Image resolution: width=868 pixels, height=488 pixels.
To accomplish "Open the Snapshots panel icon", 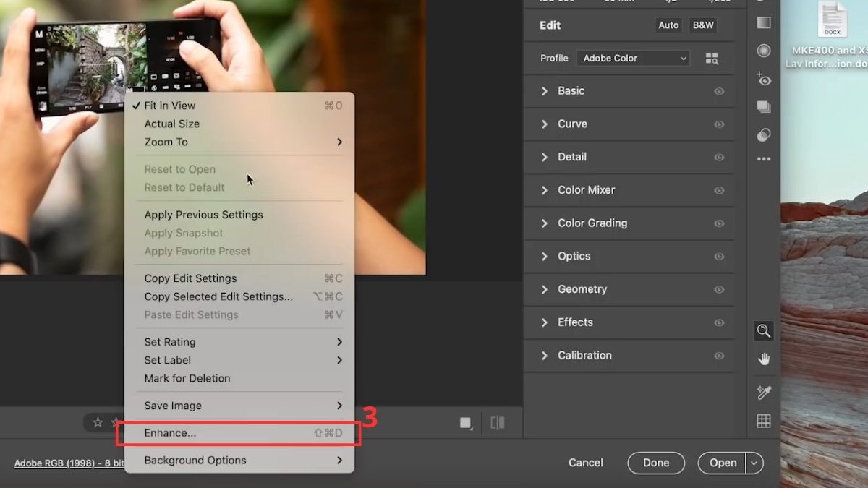I will coord(764,107).
